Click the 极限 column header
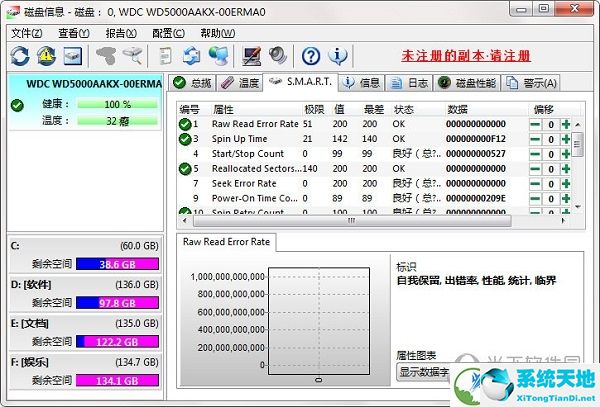This screenshot has height=407, width=600. [314, 110]
